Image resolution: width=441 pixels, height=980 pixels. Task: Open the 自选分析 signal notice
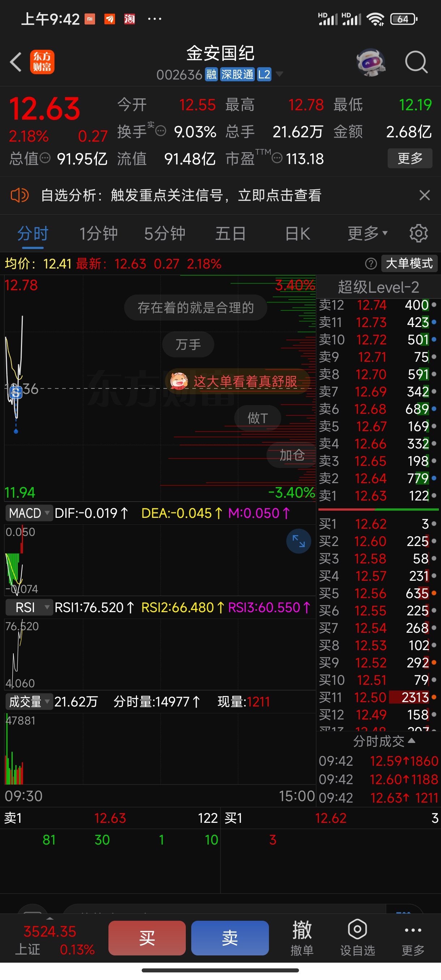[x=181, y=195]
